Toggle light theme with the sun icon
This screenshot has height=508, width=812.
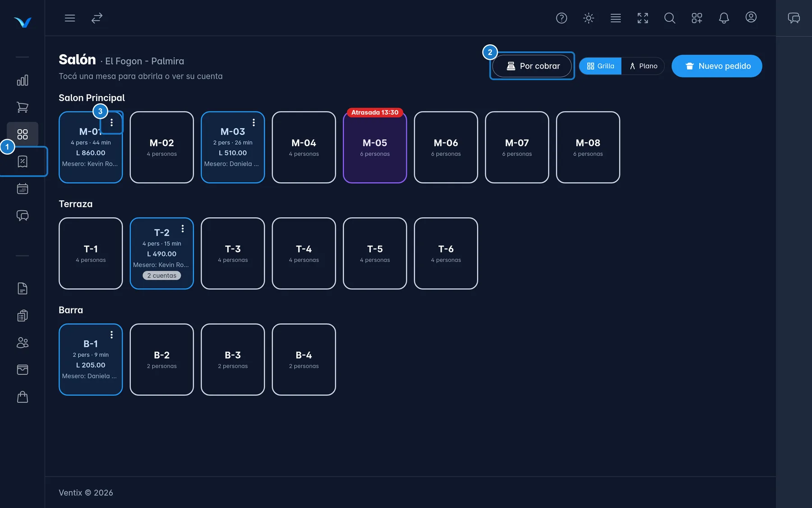point(589,18)
